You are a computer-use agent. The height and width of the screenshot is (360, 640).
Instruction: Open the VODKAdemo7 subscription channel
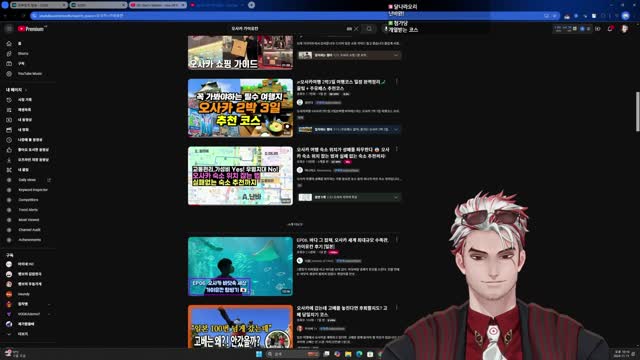click(28, 314)
